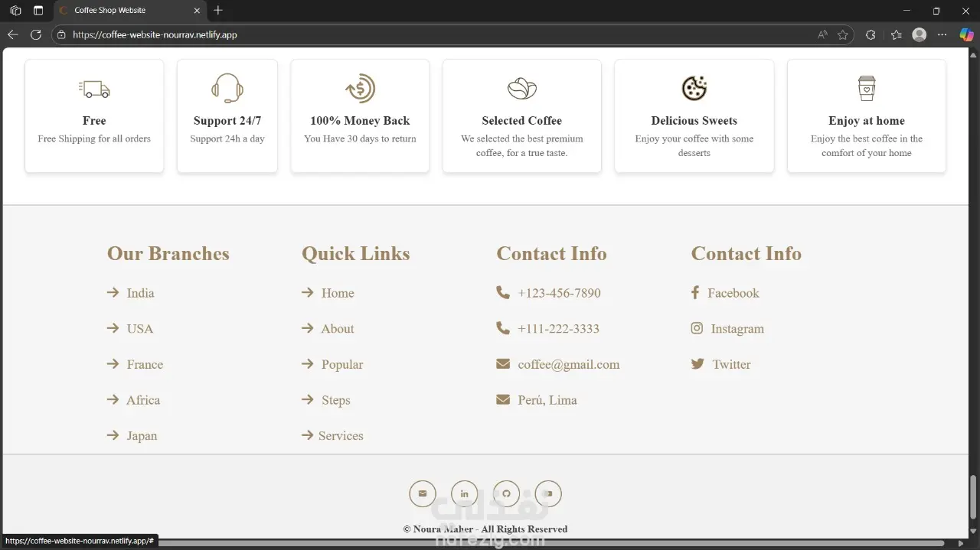
Task: Click the Africa branch link
Action: pos(143,400)
